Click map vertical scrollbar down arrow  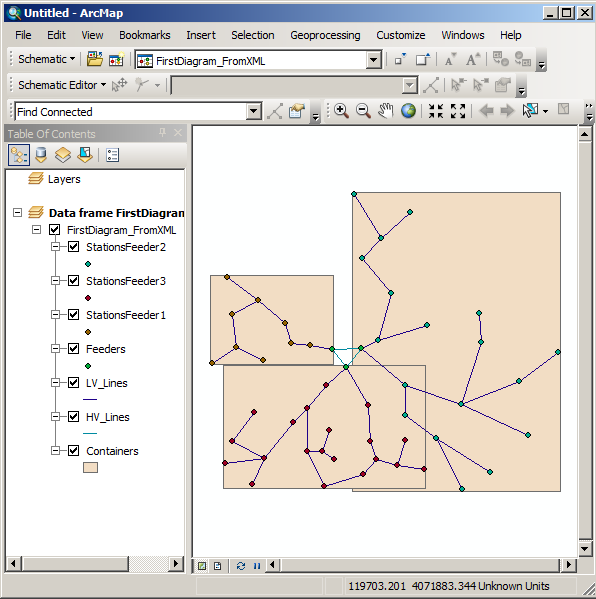pyautogui.click(x=585, y=549)
